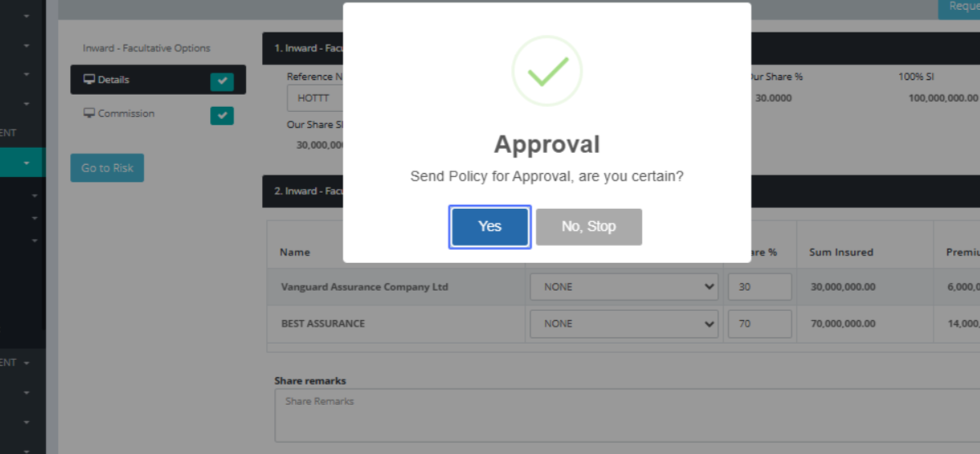Image resolution: width=980 pixels, height=454 pixels.
Task: Confirm approval with the Yes button
Action: coord(489,226)
